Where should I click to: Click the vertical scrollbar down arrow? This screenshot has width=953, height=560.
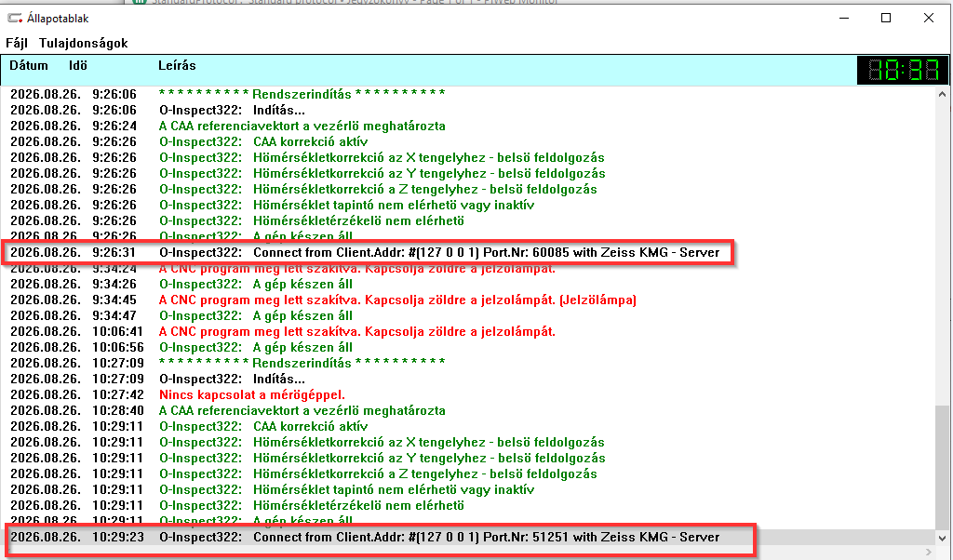[x=942, y=538]
